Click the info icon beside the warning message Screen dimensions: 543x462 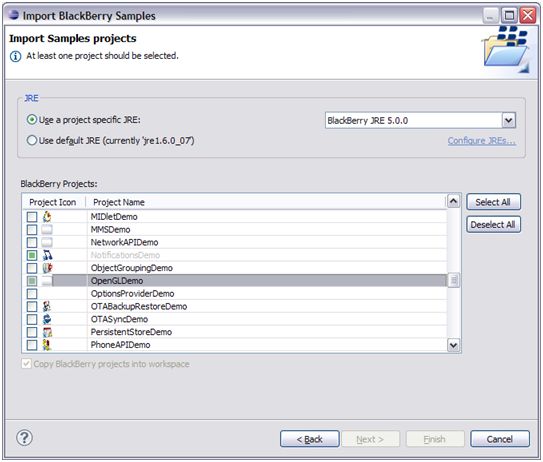tap(15, 56)
